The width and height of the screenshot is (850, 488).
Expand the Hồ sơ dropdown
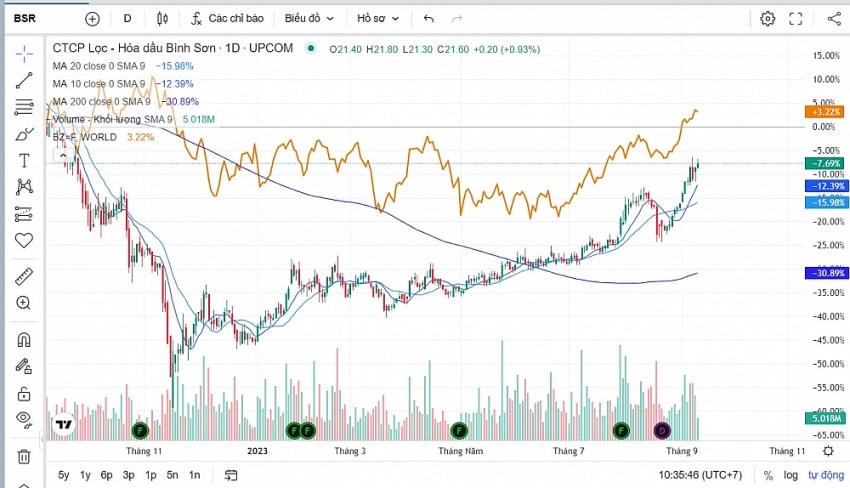click(x=378, y=19)
